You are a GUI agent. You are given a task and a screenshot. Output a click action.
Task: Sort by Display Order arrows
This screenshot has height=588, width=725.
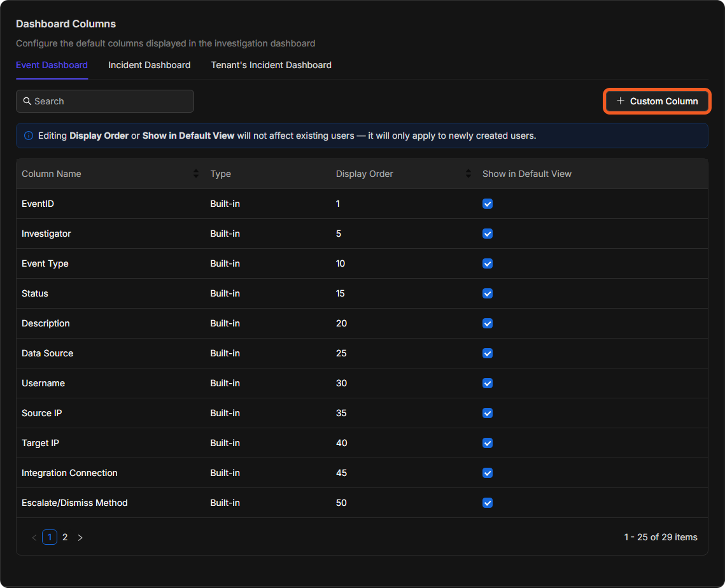[x=468, y=173]
